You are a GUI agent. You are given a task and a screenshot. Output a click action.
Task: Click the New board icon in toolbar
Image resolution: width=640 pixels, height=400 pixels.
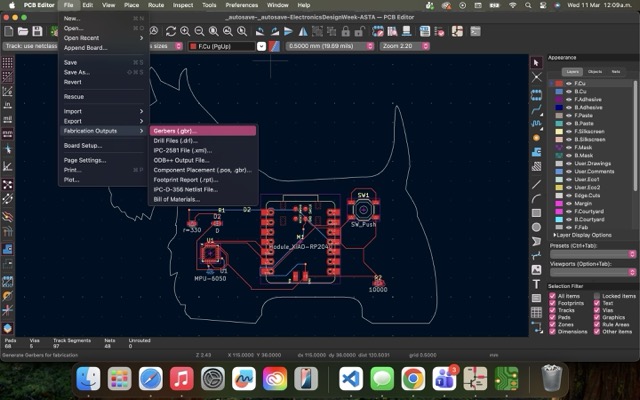tap(9, 31)
